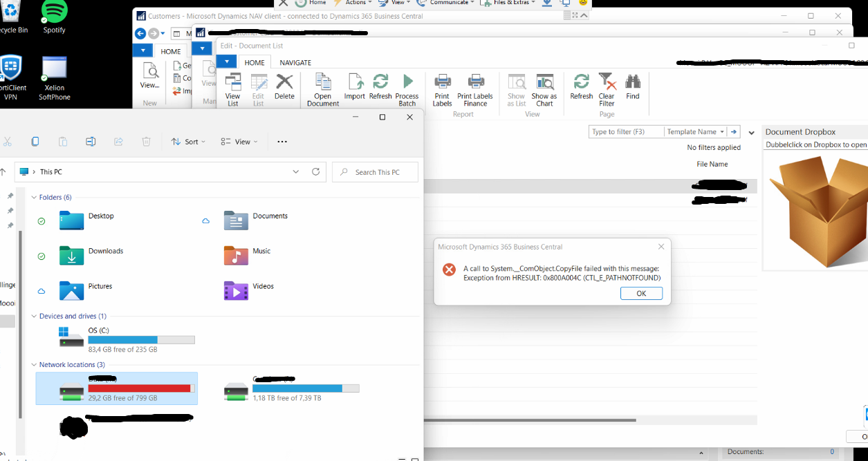Click Open Document in the ribbon

point(323,90)
